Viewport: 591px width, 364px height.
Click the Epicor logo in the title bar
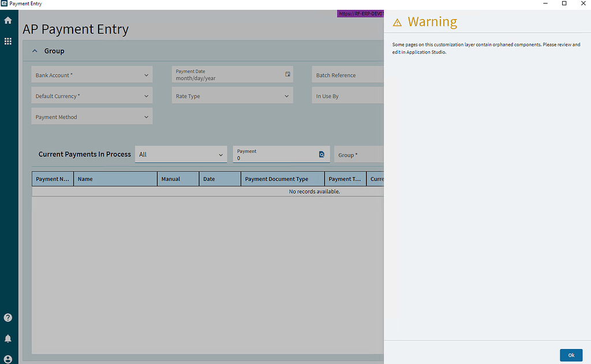(5, 3)
